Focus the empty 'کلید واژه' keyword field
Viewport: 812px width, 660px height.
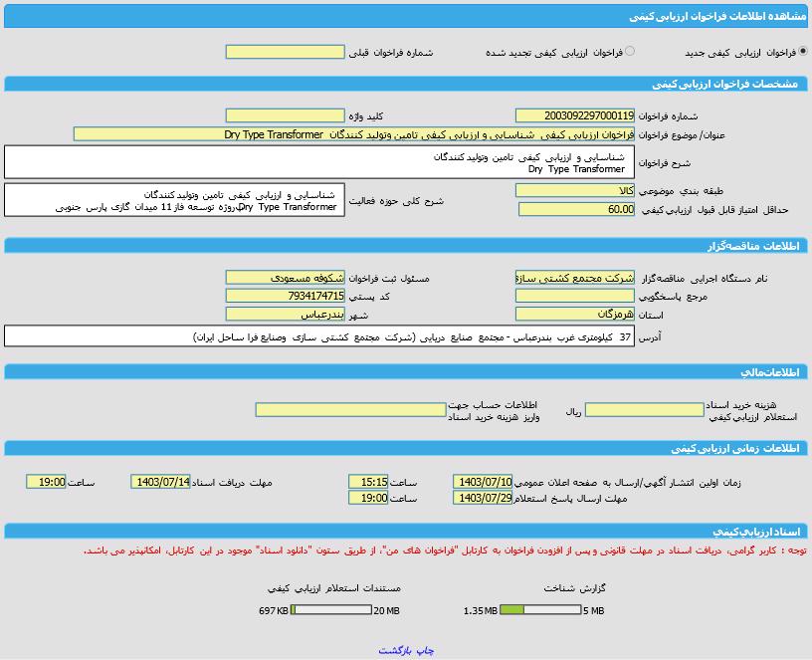point(285,115)
